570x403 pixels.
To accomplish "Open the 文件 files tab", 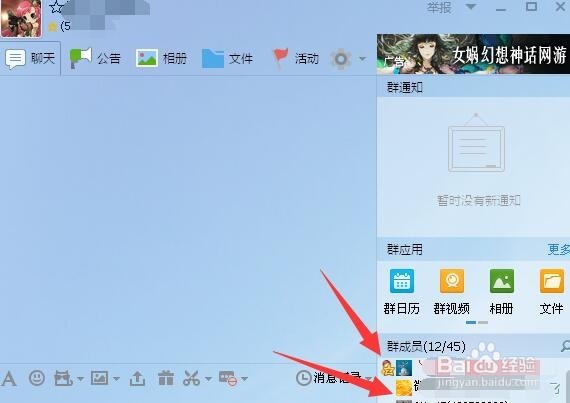I will (227, 59).
